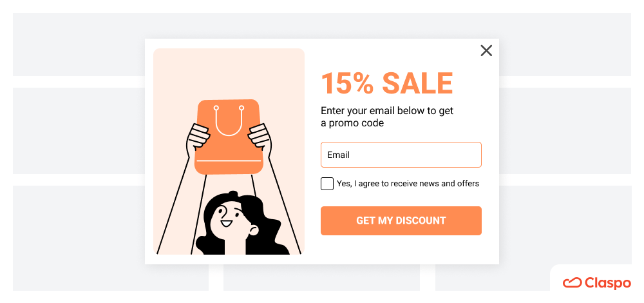Click the Claspo wordmark text

click(x=608, y=283)
